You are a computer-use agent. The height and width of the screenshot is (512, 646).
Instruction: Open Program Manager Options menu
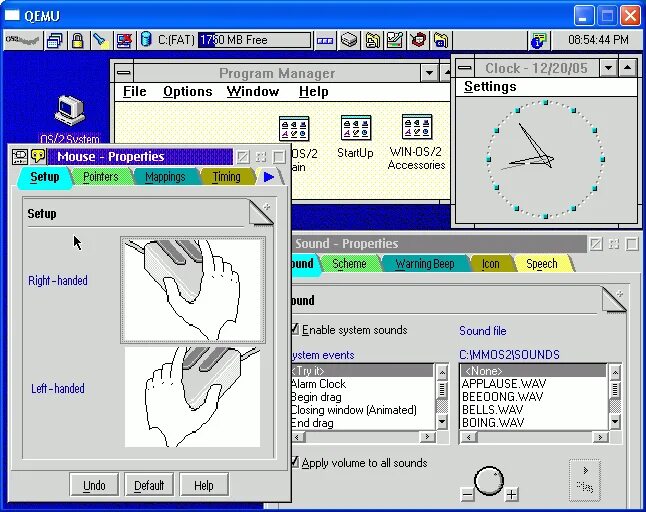point(187,91)
